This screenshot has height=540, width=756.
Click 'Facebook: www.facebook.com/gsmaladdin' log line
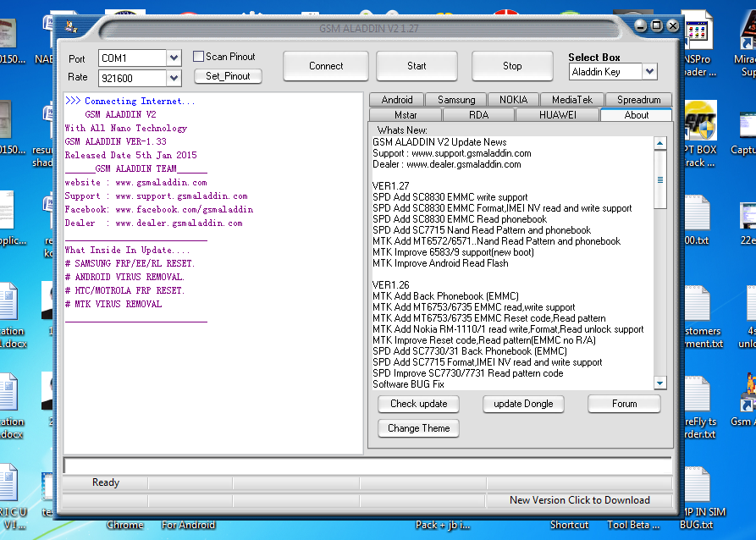click(159, 210)
